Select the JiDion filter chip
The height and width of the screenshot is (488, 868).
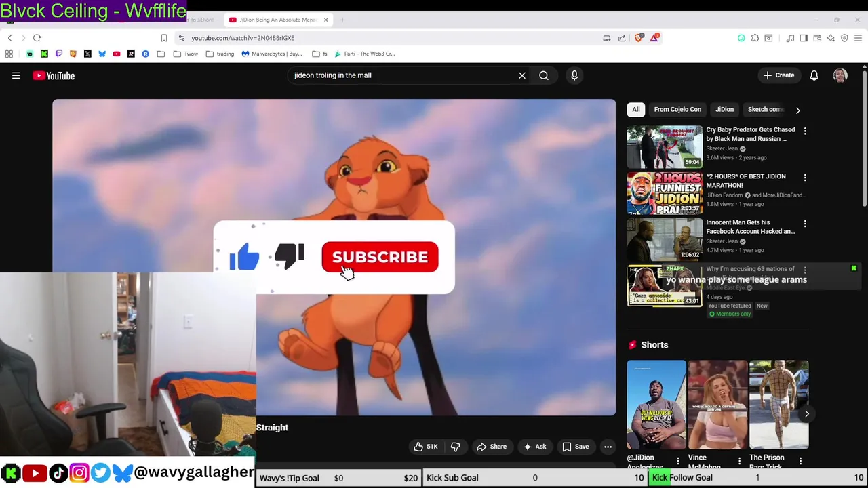[x=724, y=109]
